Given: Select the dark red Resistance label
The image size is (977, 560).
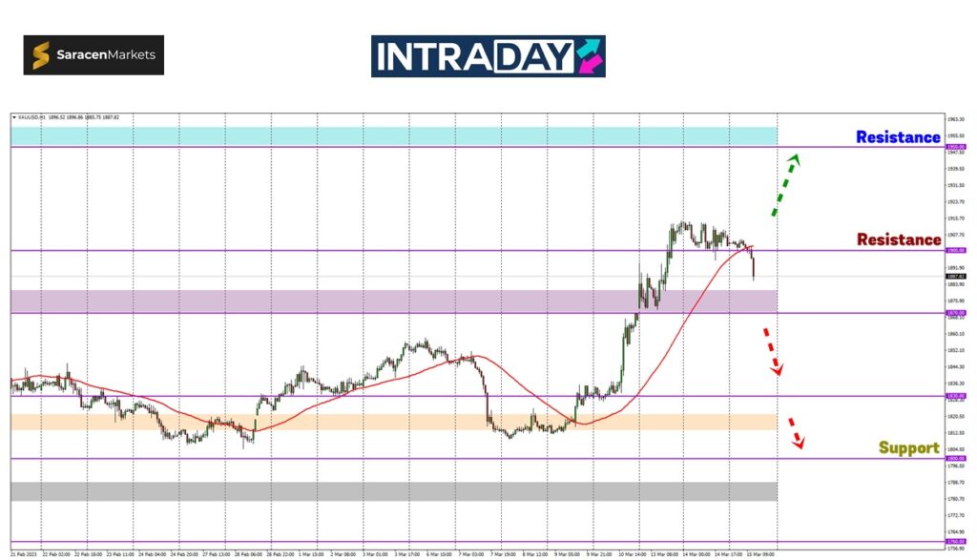Looking at the screenshot, I should [898, 239].
